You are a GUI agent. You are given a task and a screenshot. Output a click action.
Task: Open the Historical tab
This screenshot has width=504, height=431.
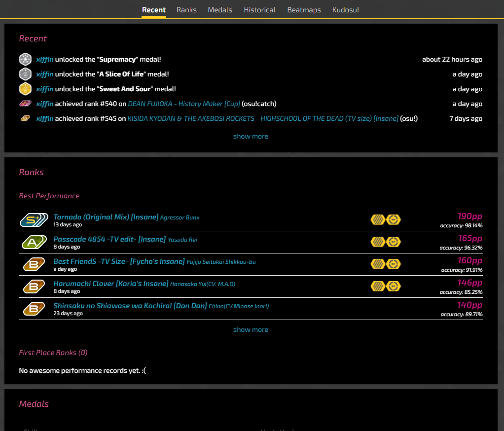259,10
